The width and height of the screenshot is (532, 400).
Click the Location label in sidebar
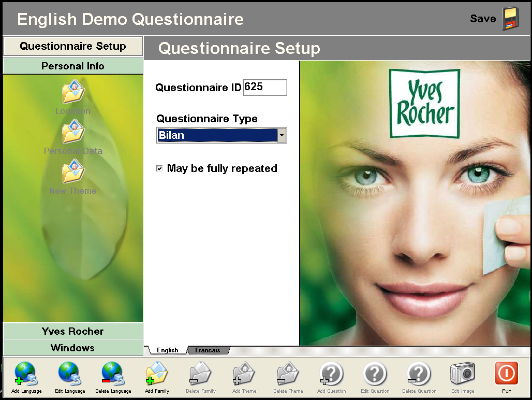[x=73, y=111]
